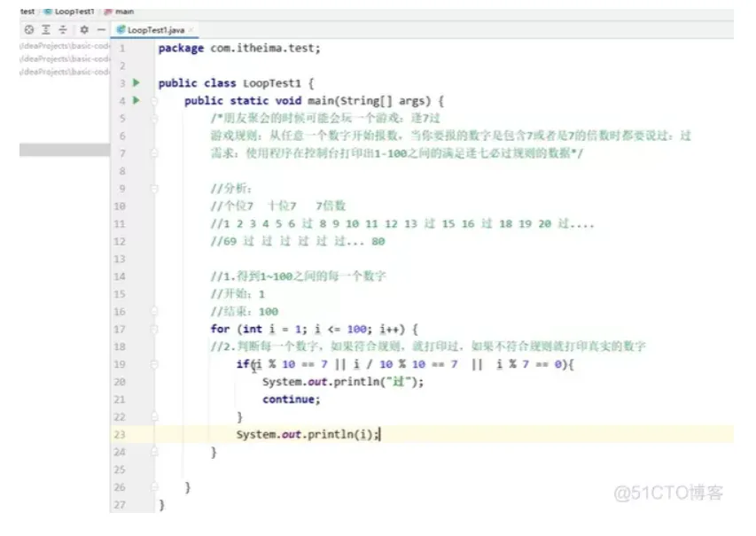The width and height of the screenshot is (756, 536).
Task: Click comment '//结束: 100' on line 16
Action: coord(245,311)
